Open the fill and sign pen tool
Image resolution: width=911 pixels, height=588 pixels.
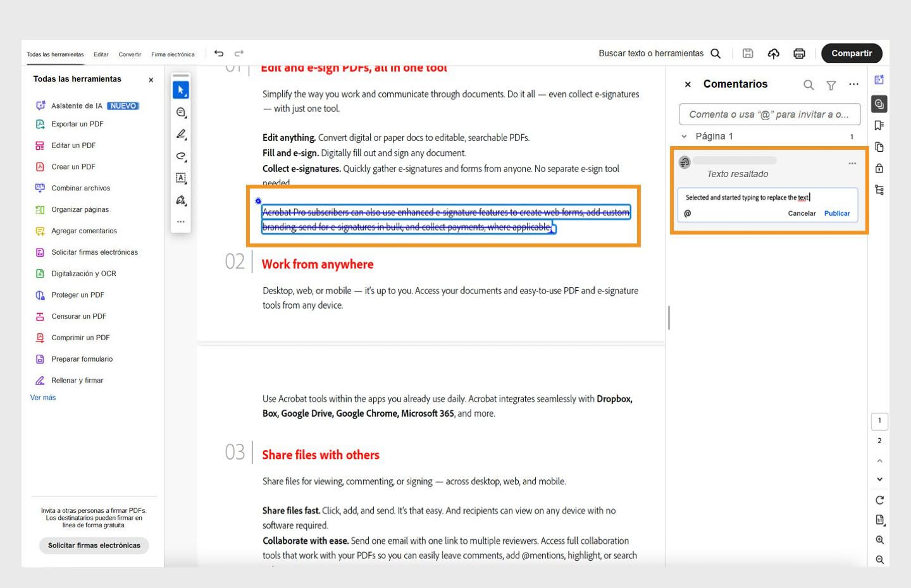point(181,200)
